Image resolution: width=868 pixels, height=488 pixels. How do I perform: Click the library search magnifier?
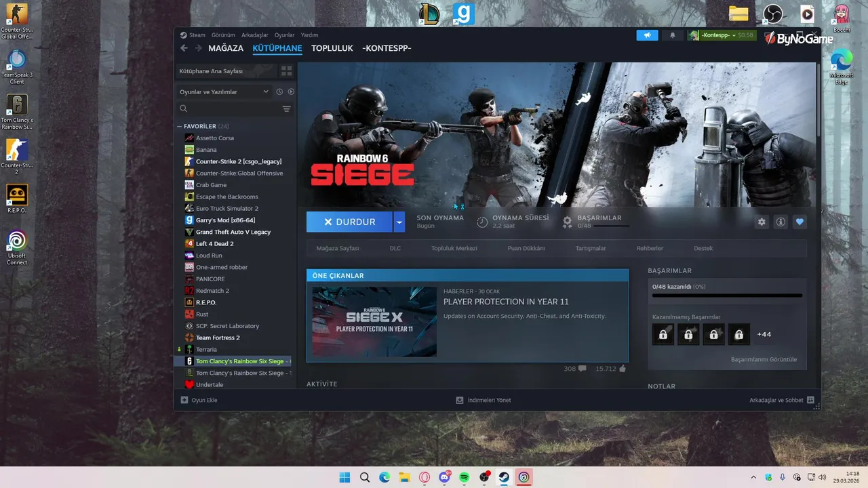183,108
